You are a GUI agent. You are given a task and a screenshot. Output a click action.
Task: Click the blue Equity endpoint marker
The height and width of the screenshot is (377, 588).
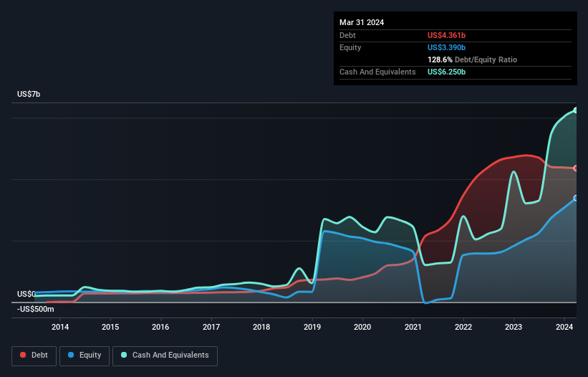tap(576, 198)
